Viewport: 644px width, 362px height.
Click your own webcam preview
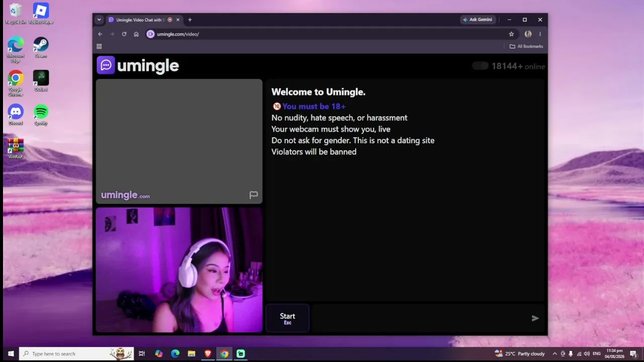point(179,270)
